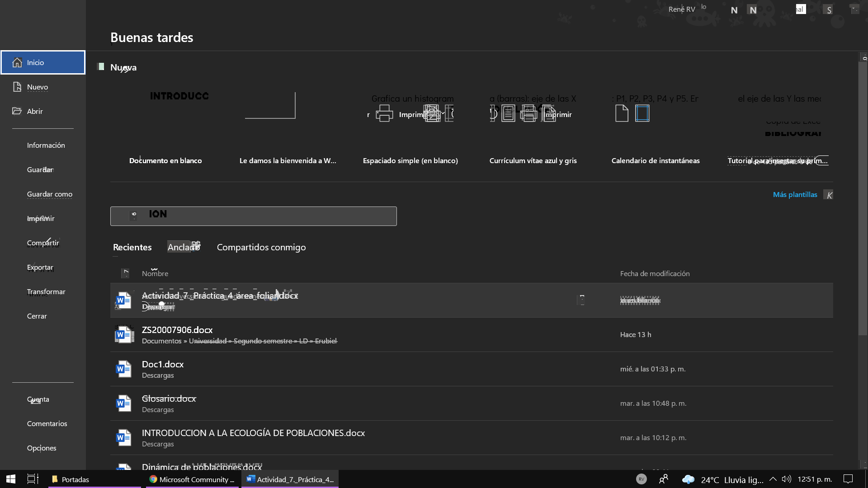The image size is (868, 488).
Task: Sort recent files by Nombre column
Action: [155, 273]
